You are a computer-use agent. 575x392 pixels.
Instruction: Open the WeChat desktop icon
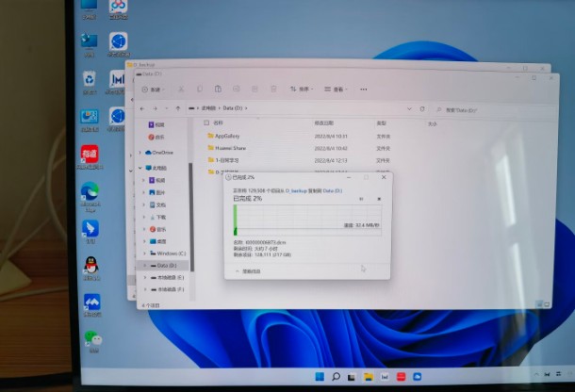92,338
